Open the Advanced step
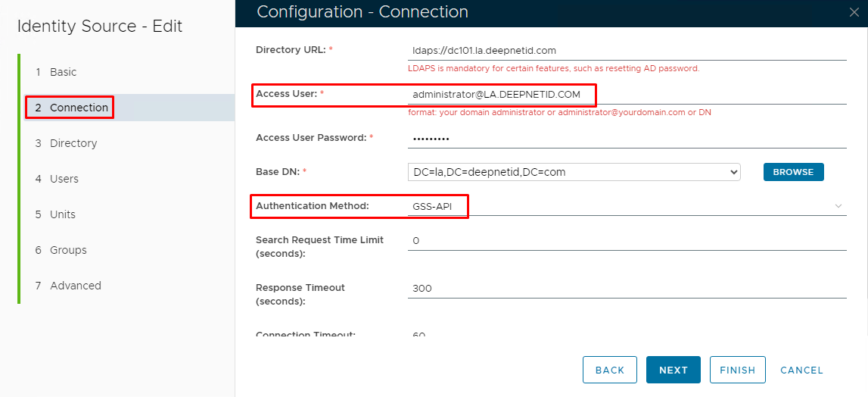This screenshot has width=868, height=397. point(75,286)
